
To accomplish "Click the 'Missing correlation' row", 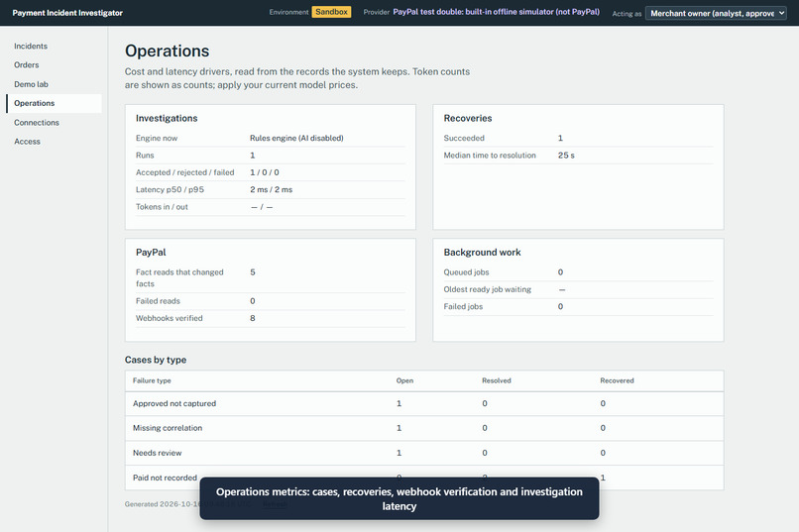I will click(424, 428).
